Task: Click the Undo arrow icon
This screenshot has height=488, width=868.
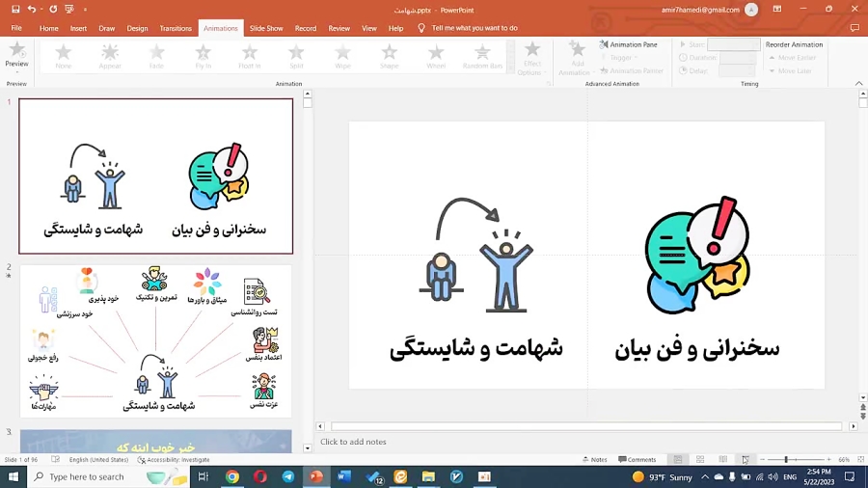Action: coord(32,9)
